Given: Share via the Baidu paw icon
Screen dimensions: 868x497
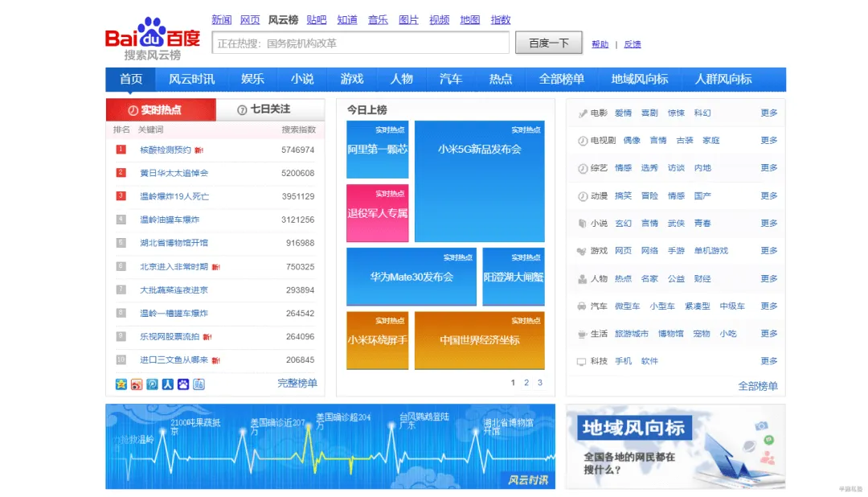Looking at the screenshot, I should tap(183, 384).
